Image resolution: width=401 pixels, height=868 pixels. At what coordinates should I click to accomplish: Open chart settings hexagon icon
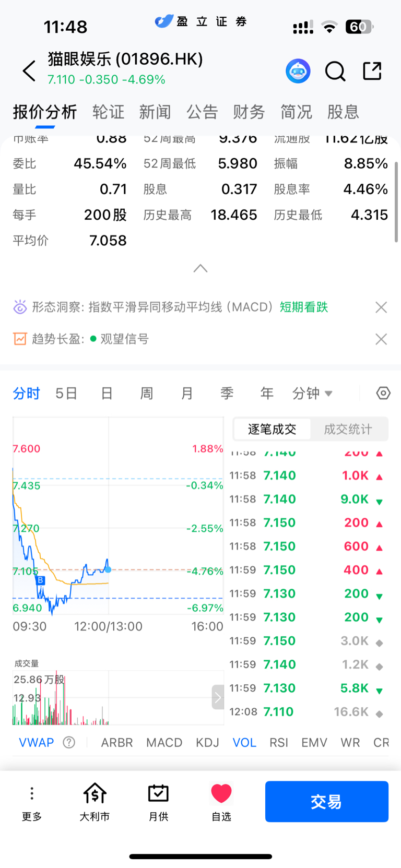[x=383, y=393]
